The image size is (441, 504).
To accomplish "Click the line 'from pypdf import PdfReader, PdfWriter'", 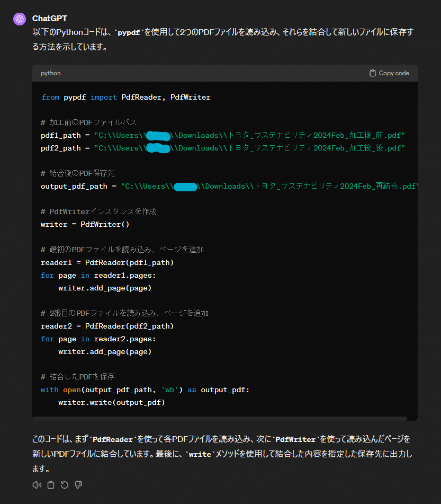I will 125,97.
